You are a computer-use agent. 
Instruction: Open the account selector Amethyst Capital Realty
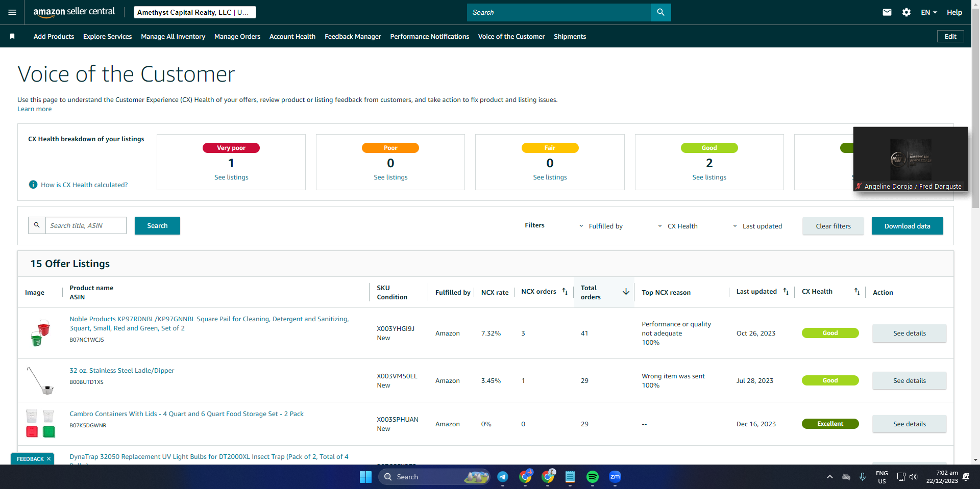195,12
